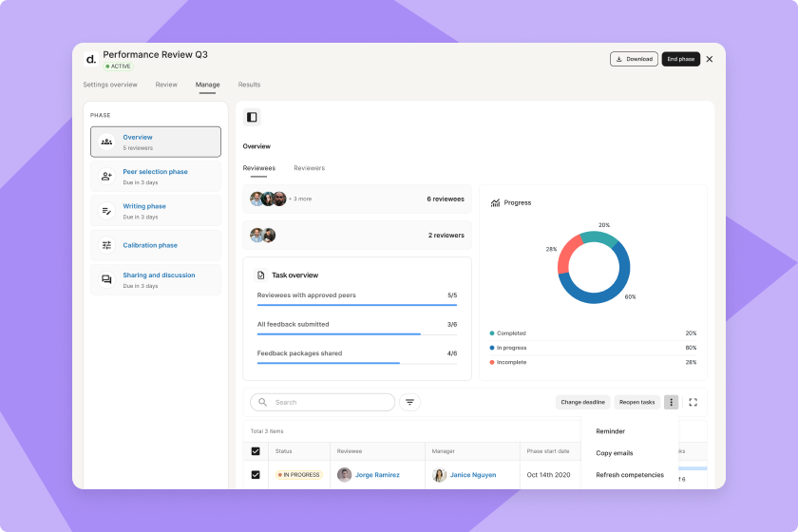Uncheck the Jorge Ramirez row checkbox
The width and height of the screenshot is (798, 532).
click(x=256, y=474)
